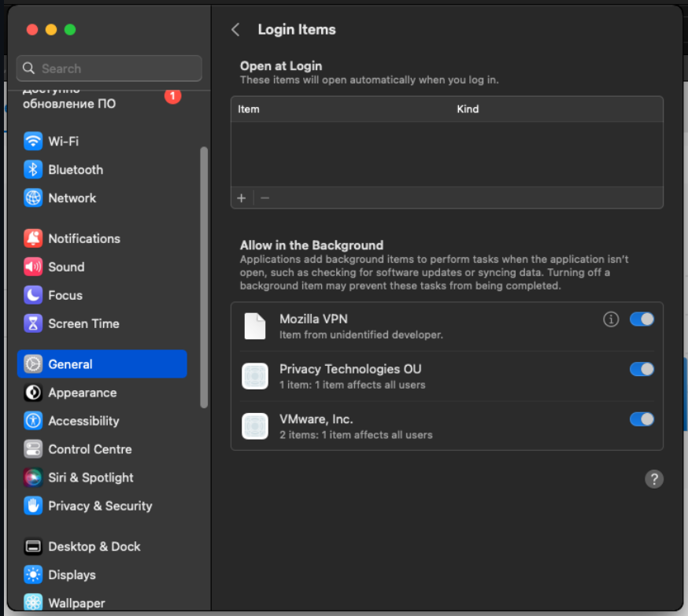Open Siri & Spotlight icon
Viewport: 688px width, 616px height.
(x=33, y=478)
